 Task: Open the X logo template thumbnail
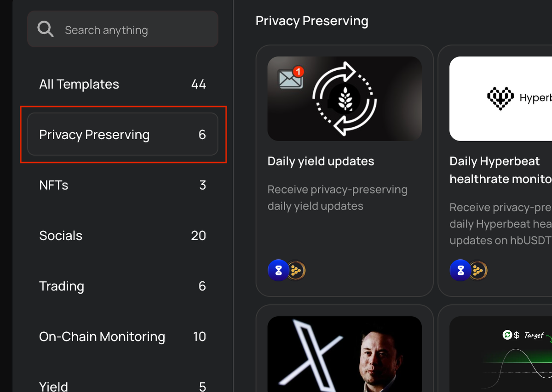coord(345,354)
